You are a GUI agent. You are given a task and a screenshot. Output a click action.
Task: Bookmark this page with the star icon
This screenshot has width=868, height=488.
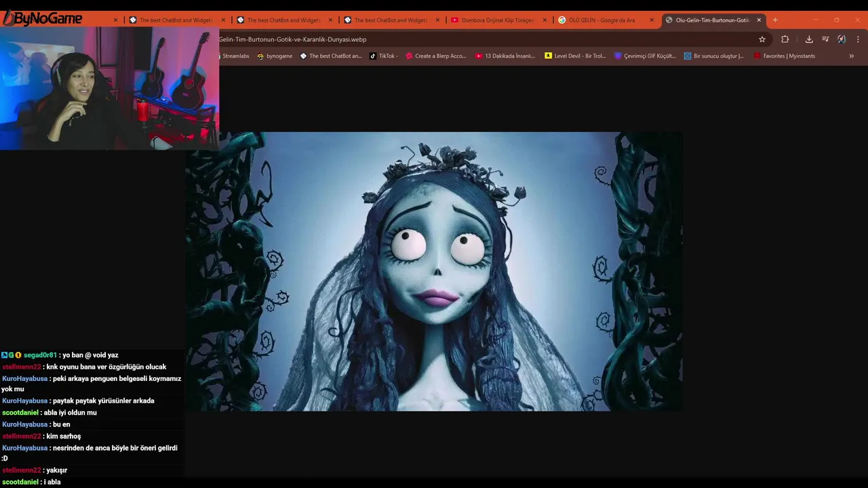click(762, 39)
